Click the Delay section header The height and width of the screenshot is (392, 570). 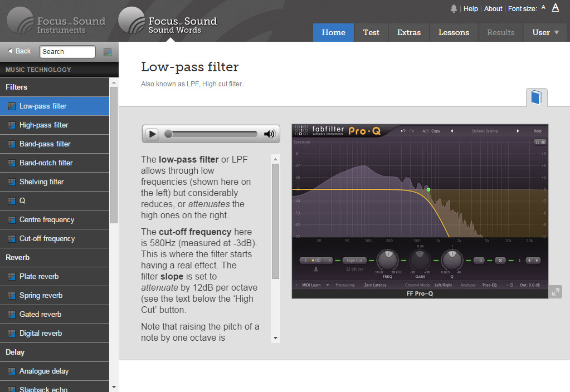tap(55, 352)
